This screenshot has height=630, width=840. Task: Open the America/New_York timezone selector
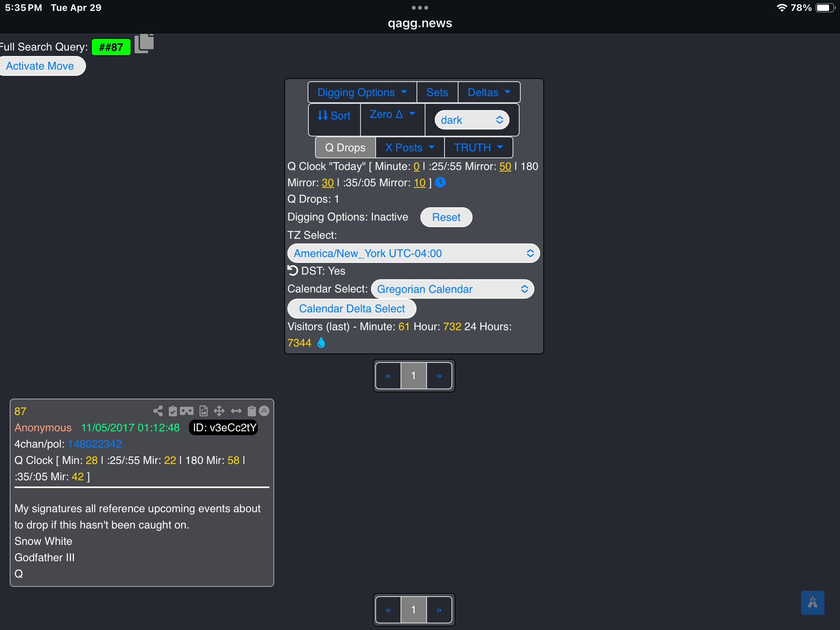[413, 254]
